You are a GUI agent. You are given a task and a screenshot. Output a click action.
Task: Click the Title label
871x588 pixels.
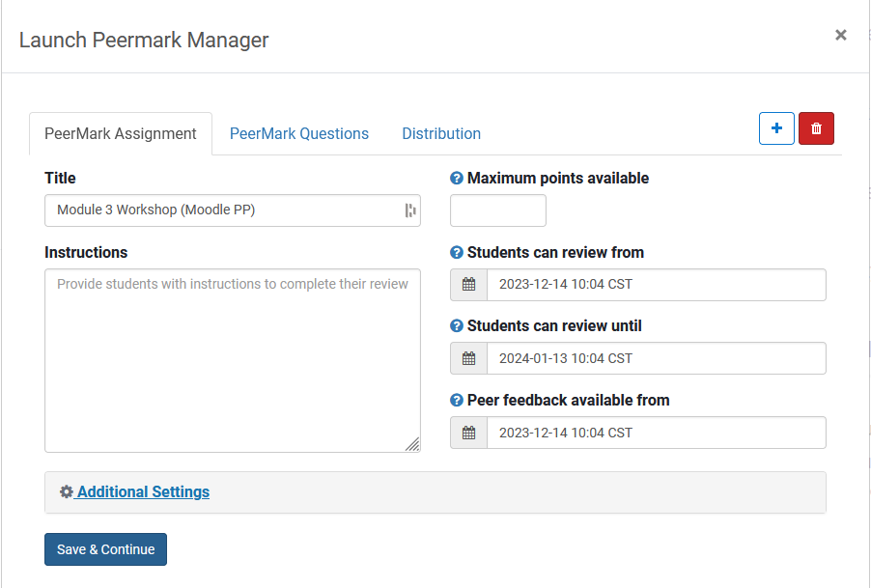(60, 179)
